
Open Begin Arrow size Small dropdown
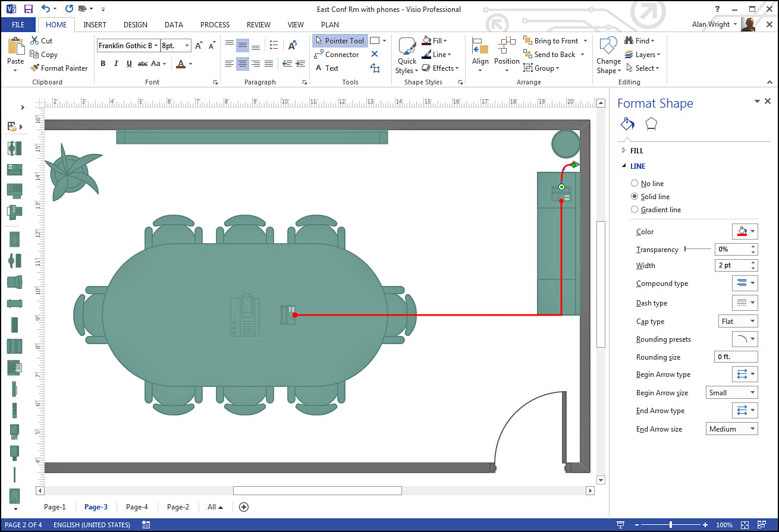[x=731, y=393]
